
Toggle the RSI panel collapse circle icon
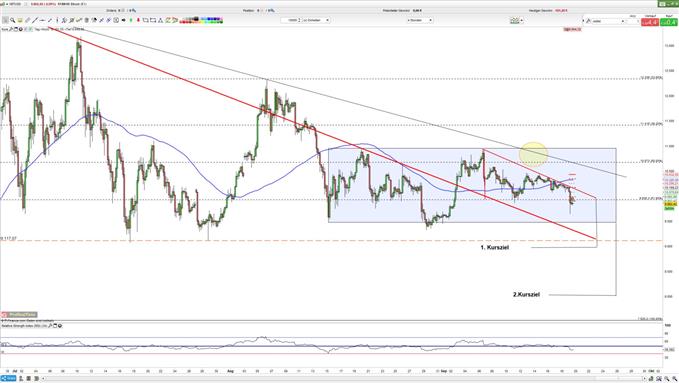60,325
